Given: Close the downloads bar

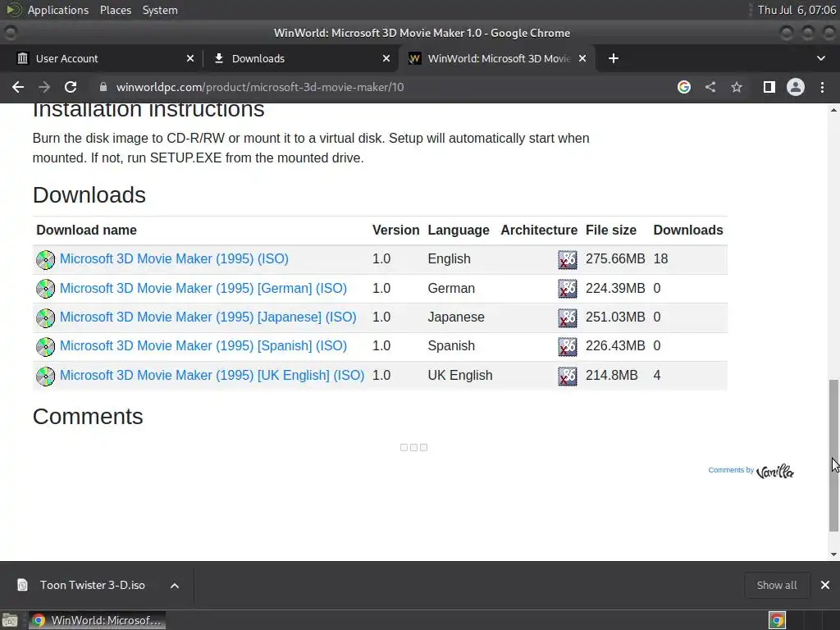Looking at the screenshot, I should (825, 585).
